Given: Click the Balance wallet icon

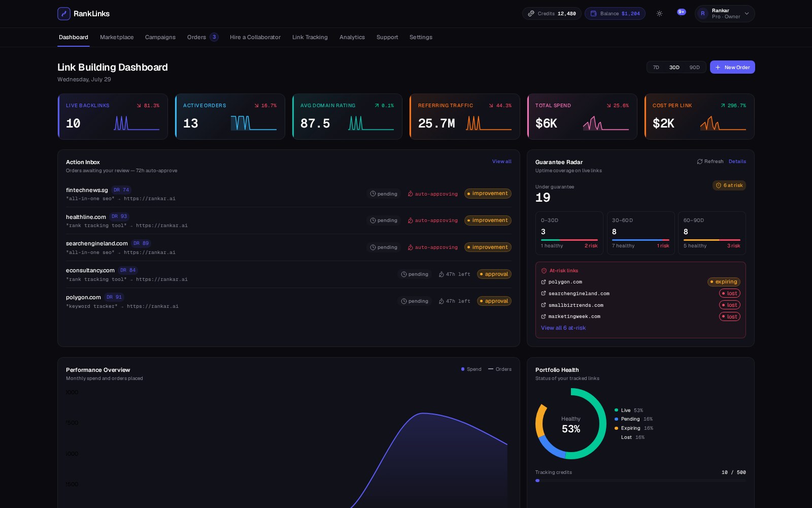Looking at the screenshot, I should pyautogui.click(x=593, y=14).
